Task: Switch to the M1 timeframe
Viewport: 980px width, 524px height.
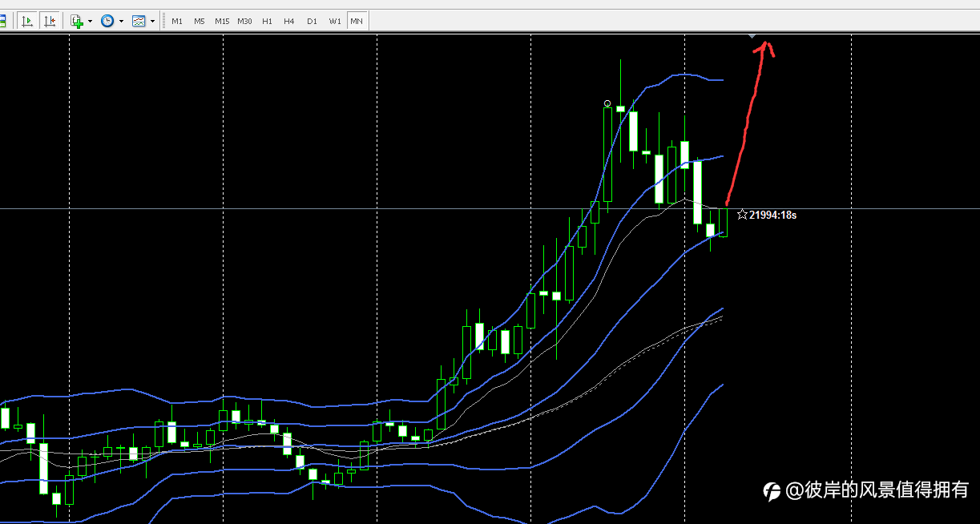Action: tap(177, 21)
